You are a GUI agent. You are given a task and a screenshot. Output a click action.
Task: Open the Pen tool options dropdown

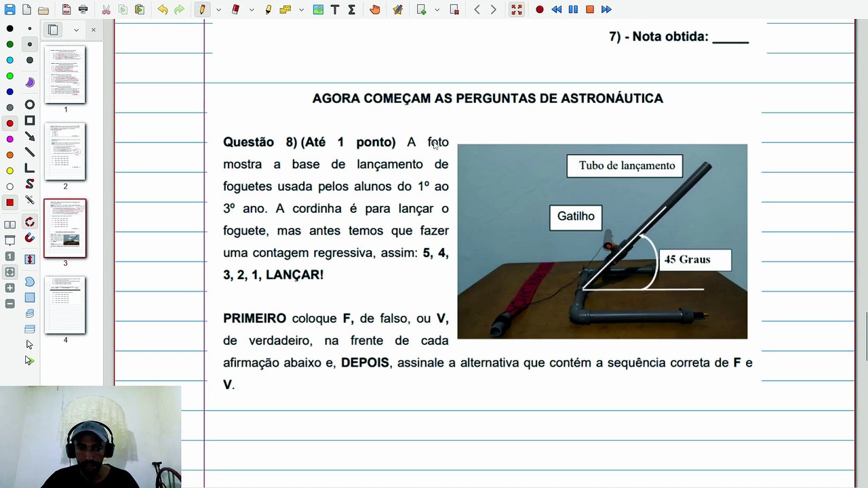(x=218, y=9)
